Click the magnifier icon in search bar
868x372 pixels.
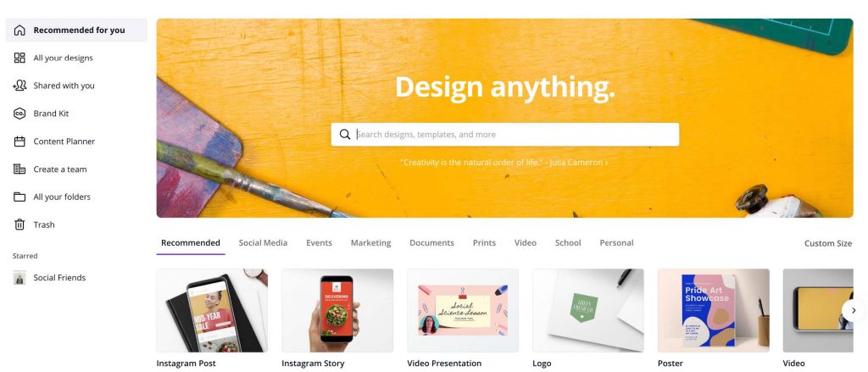click(x=345, y=135)
